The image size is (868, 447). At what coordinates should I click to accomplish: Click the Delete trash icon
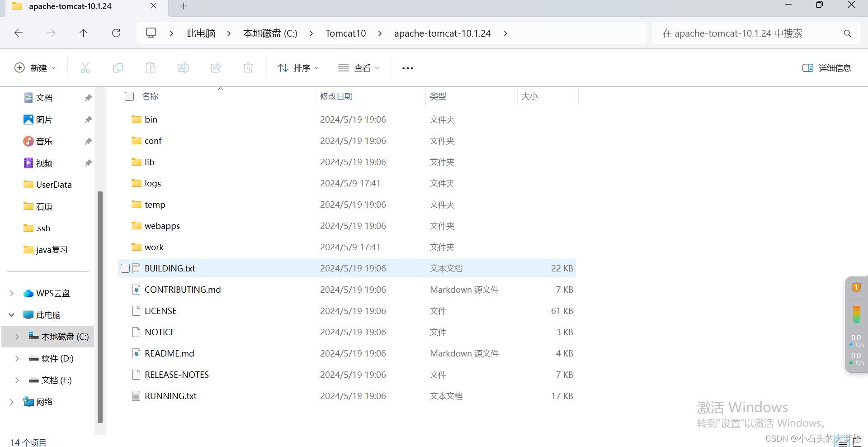pyautogui.click(x=248, y=68)
